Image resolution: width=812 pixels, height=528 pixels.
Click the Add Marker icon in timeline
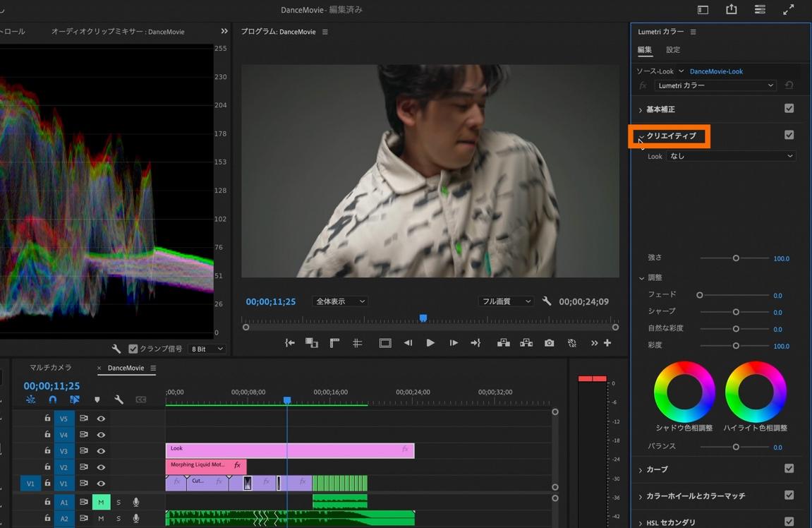[97, 400]
